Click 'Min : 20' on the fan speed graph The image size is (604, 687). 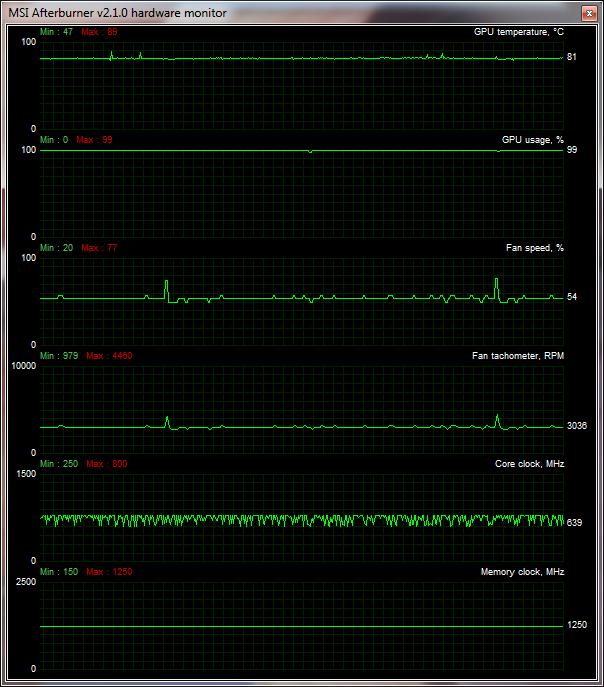click(x=57, y=248)
